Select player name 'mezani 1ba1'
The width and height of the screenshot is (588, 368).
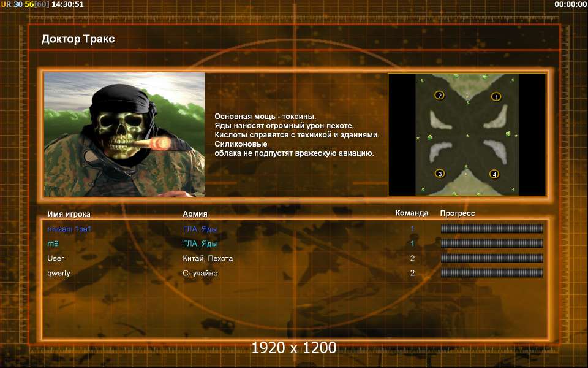pos(69,229)
